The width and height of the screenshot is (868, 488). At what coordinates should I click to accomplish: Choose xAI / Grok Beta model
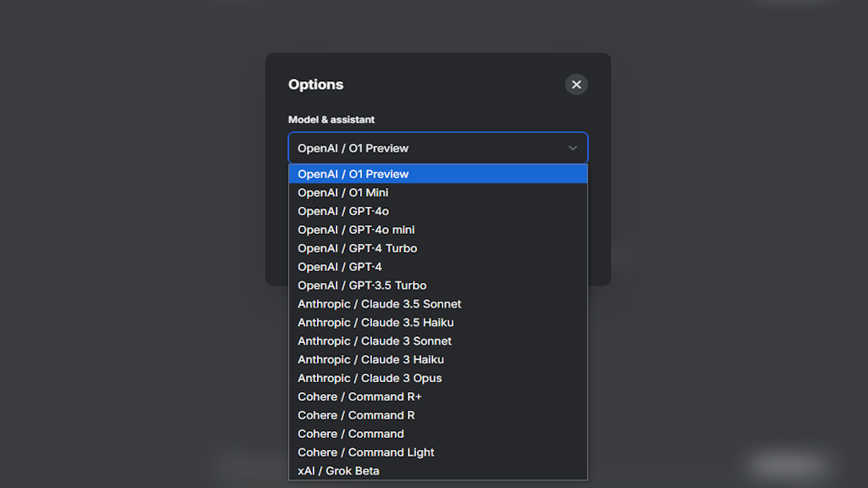[438, 471]
